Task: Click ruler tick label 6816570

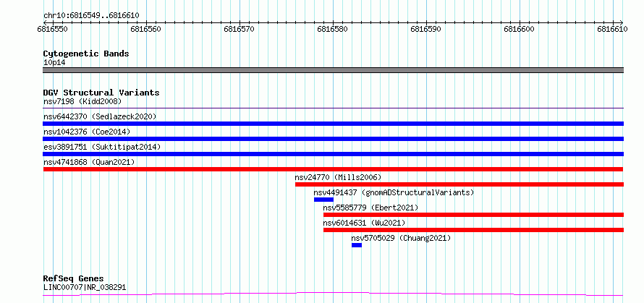Action: [240, 29]
